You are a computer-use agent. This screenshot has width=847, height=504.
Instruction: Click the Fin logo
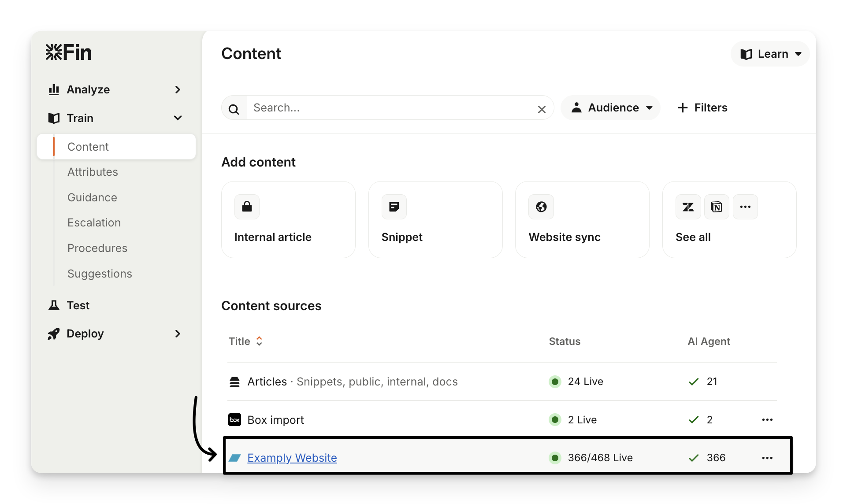(x=68, y=52)
